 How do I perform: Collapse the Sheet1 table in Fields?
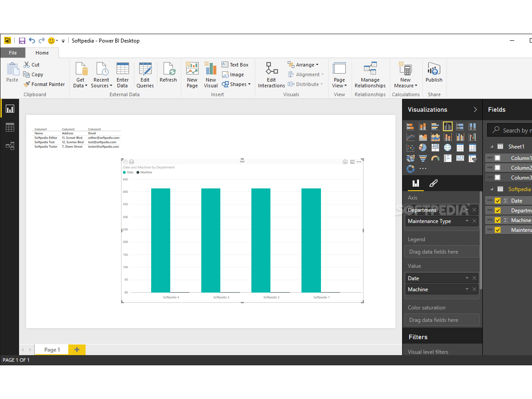(x=491, y=147)
